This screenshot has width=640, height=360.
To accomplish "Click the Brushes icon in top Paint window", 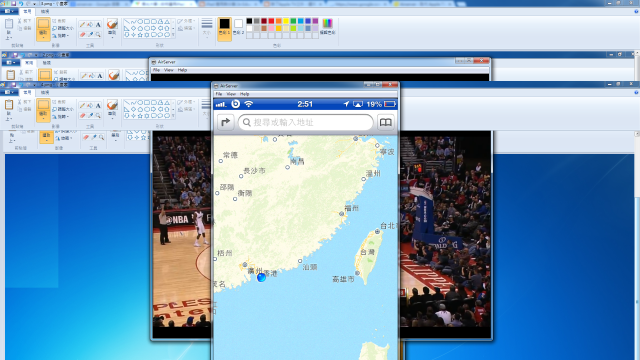I will 112,24.
